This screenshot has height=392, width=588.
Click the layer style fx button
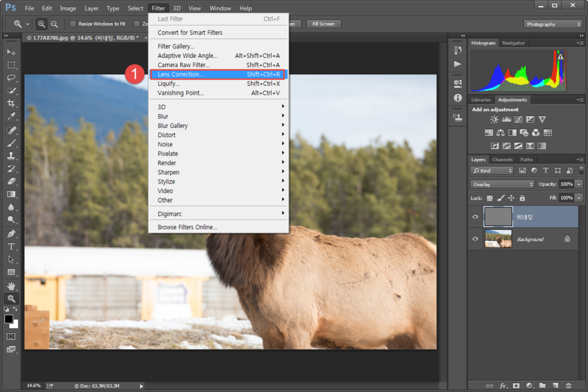click(503, 385)
